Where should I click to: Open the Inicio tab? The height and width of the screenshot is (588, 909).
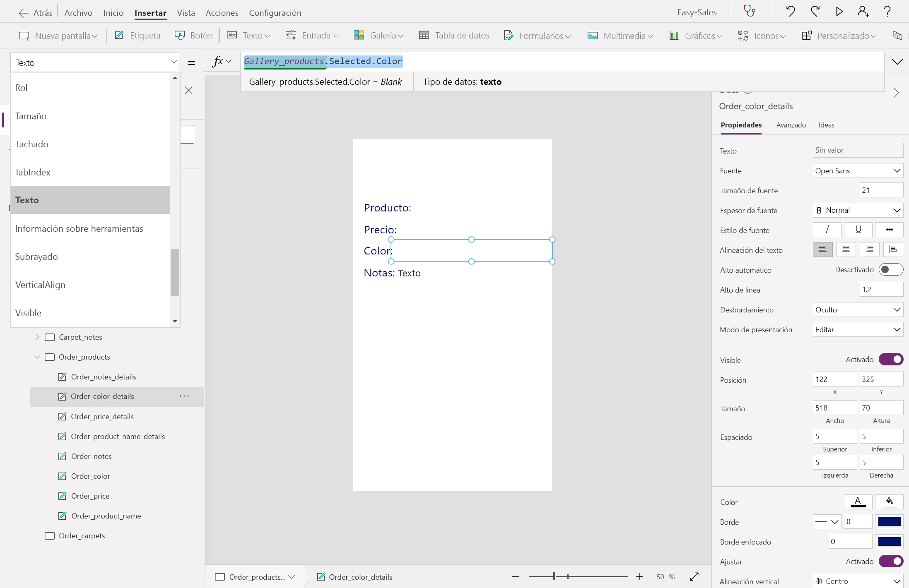click(113, 13)
